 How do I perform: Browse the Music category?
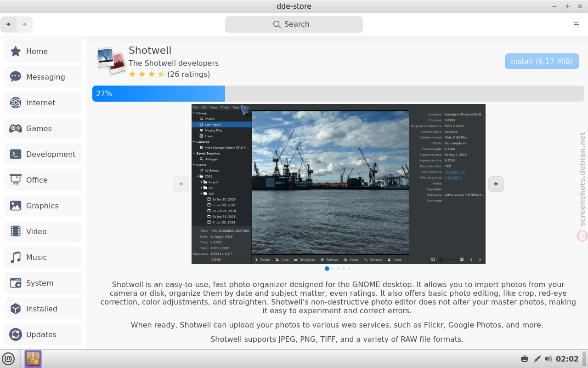point(43,257)
